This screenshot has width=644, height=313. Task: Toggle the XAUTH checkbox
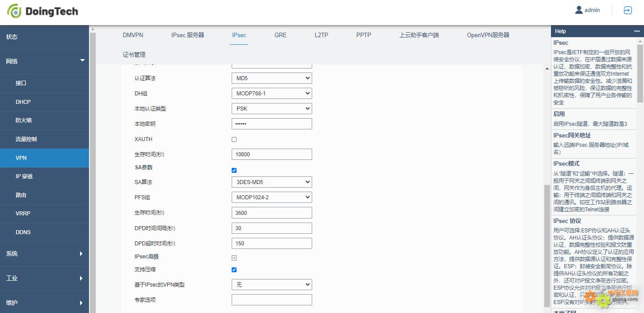click(x=234, y=139)
